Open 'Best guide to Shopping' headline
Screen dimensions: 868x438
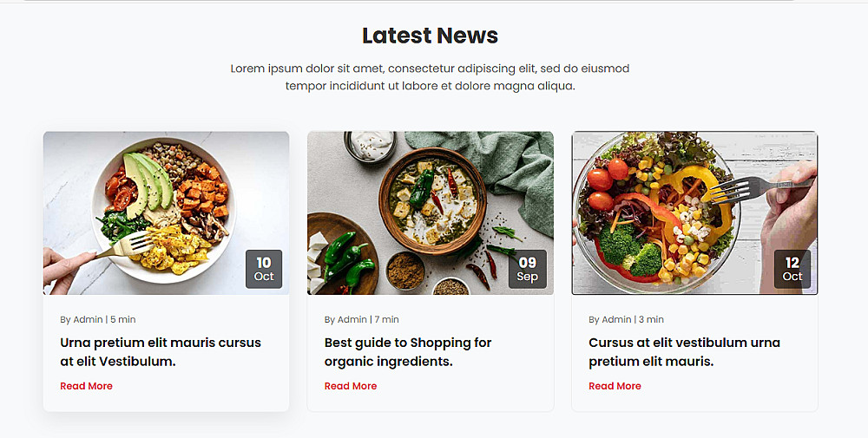click(x=408, y=352)
